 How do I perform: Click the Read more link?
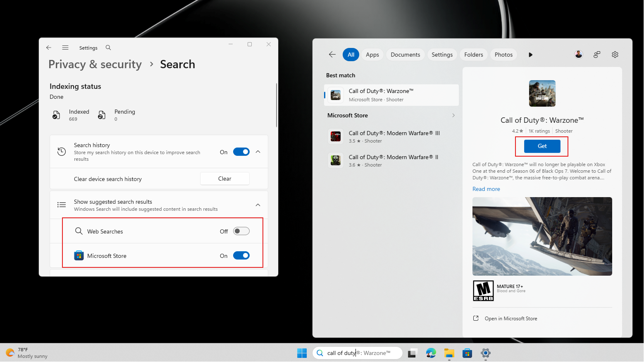486,189
